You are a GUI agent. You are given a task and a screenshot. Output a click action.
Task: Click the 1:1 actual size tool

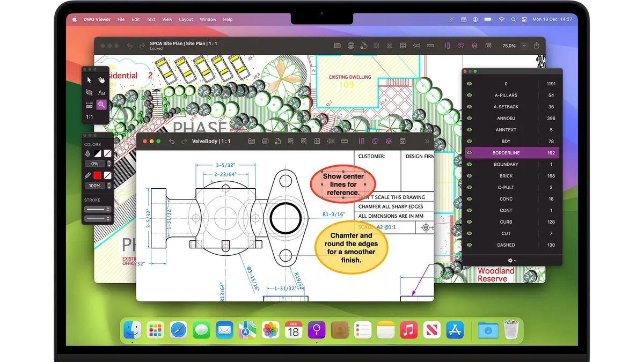click(x=90, y=117)
